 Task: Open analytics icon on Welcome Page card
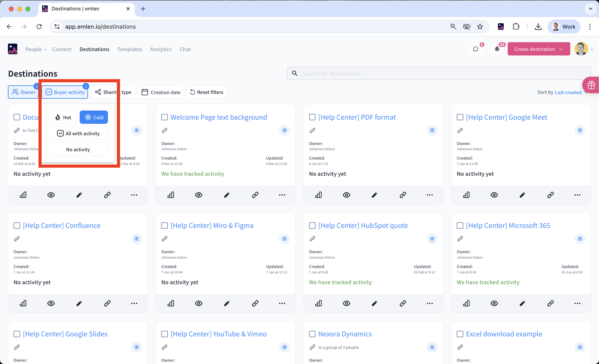click(x=171, y=195)
